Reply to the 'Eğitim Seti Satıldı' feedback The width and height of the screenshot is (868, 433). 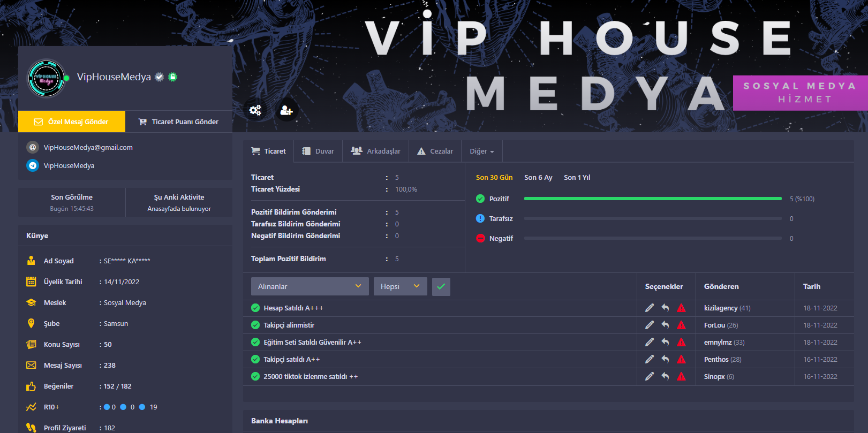665,342
